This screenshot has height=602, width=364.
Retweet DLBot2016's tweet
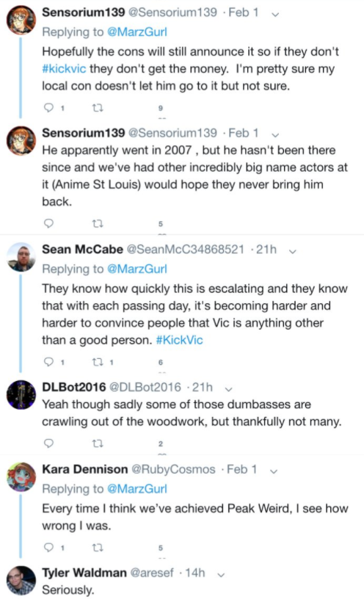pos(98,444)
